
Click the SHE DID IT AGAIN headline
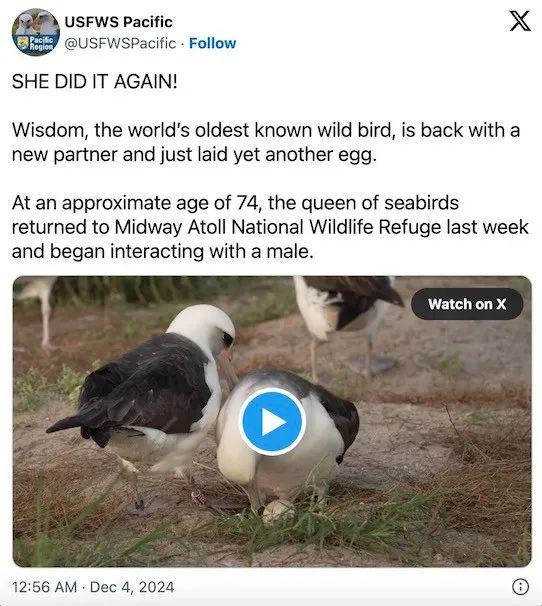pyautogui.click(x=95, y=82)
